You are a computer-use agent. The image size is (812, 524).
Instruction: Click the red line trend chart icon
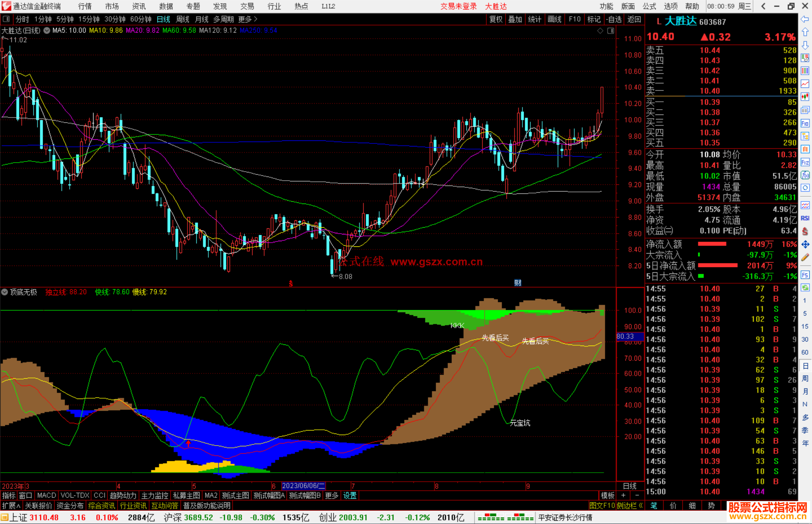(805, 84)
